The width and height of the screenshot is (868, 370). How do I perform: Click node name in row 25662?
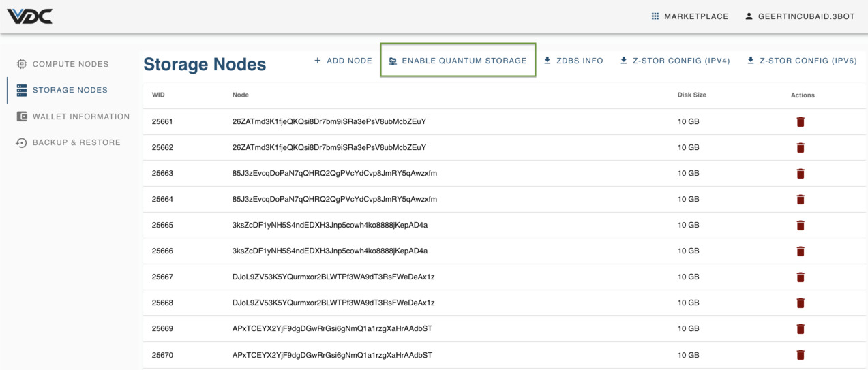pos(329,147)
